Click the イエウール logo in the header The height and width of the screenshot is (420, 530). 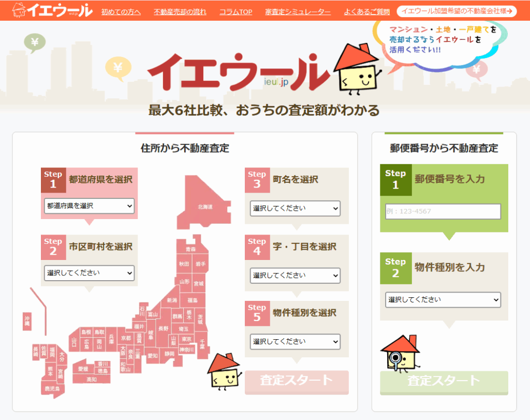tap(52, 10)
